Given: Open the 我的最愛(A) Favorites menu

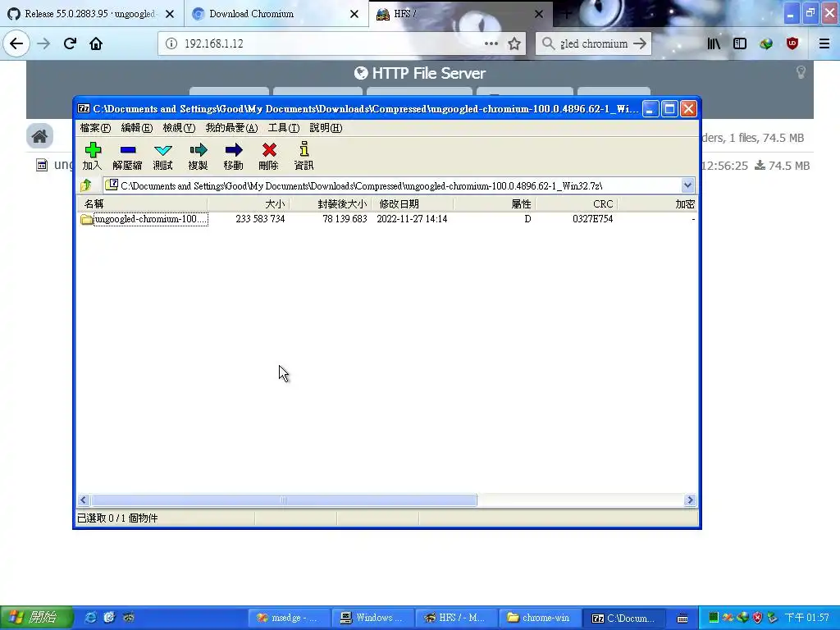Looking at the screenshot, I should [231, 127].
